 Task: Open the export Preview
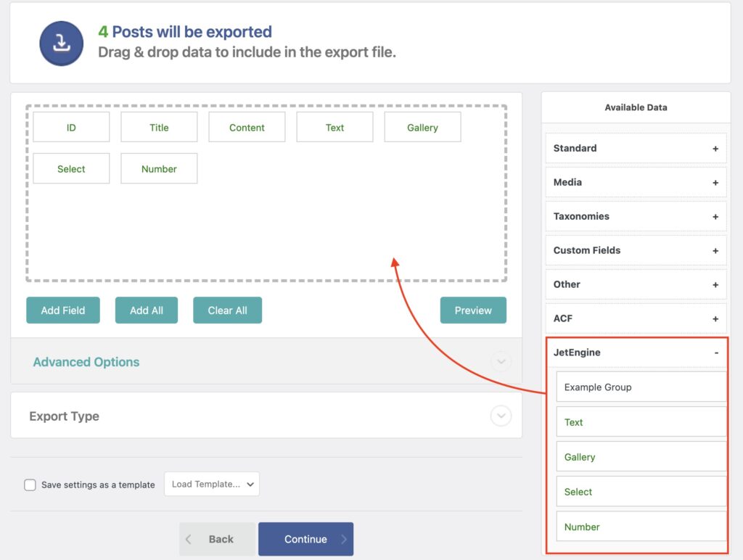click(473, 310)
